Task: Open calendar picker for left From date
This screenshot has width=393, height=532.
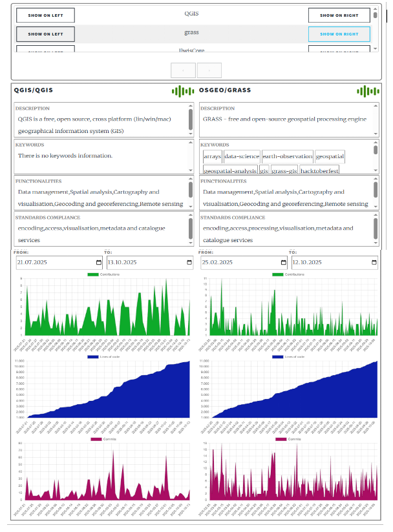Action: [99, 263]
